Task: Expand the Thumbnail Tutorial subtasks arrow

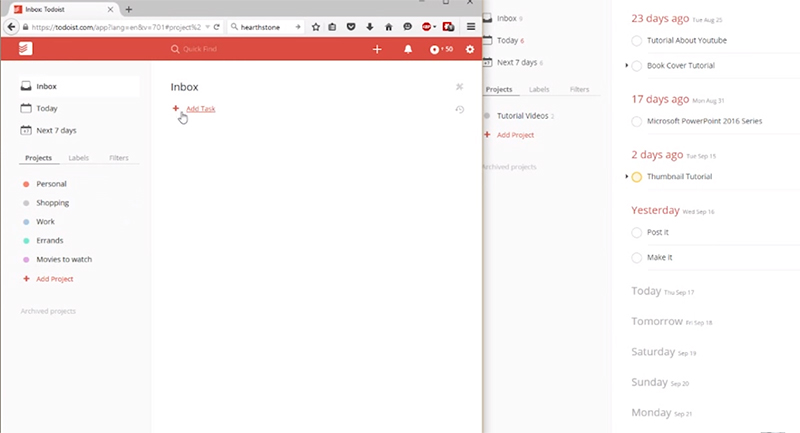Action: pos(627,177)
